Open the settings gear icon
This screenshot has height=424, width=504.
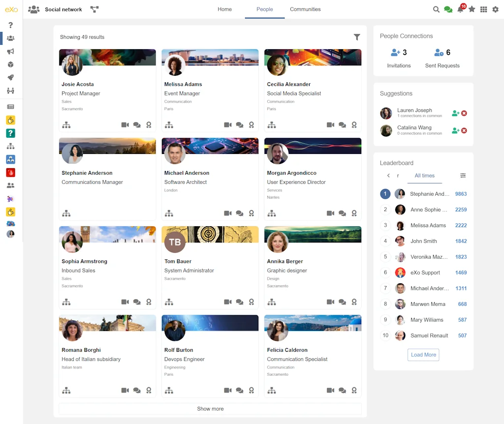[496, 9]
